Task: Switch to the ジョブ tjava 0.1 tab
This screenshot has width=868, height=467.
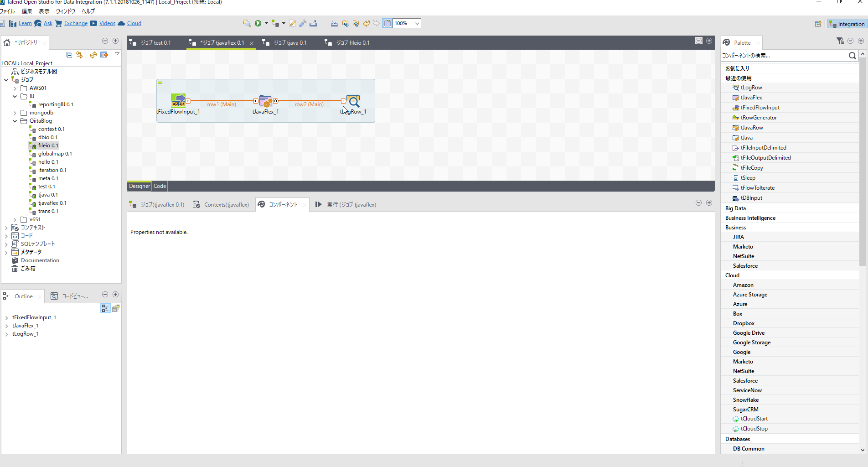Action: (289, 42)
